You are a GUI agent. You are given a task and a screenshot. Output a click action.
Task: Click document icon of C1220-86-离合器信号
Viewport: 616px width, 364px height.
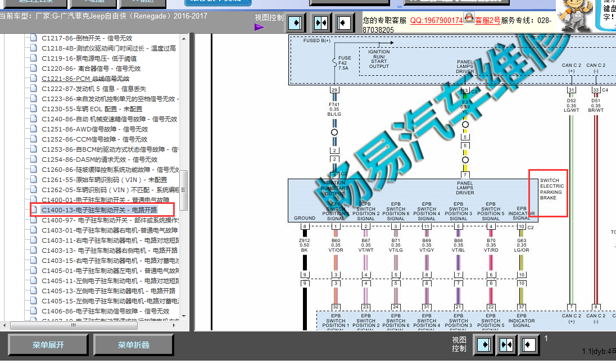click(34, 69)
